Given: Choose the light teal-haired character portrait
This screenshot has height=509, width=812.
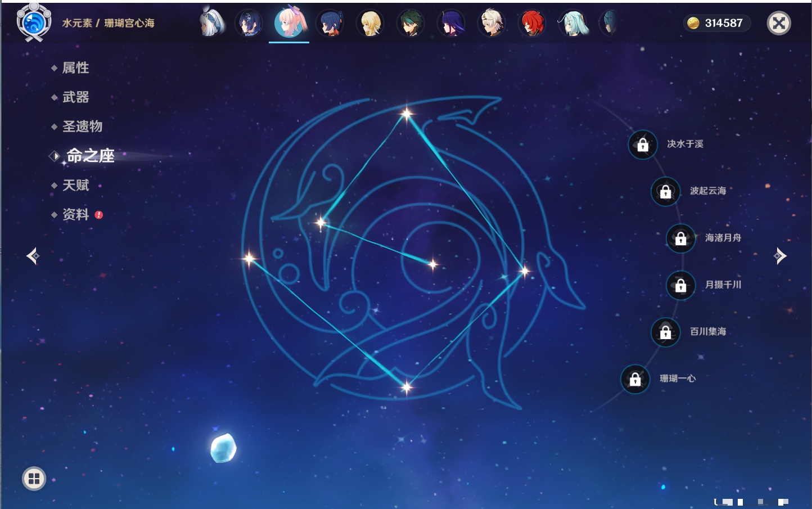Looking at the screenshot, I should pos(573,24).
